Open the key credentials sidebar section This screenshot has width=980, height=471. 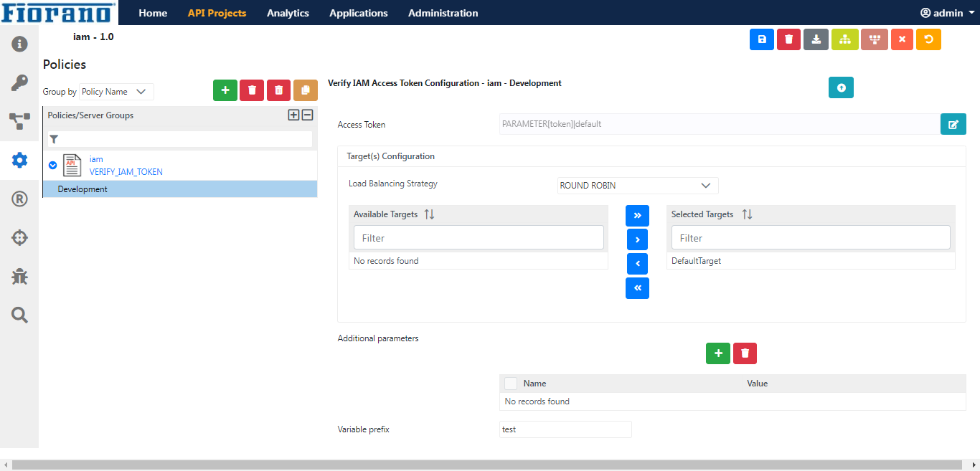pos(19,82)
